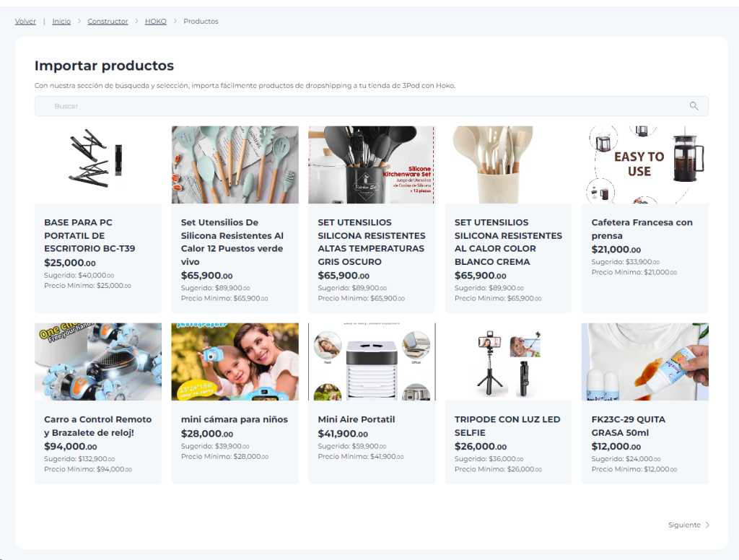Open the dark gray utensils set image

coord(372,165)
